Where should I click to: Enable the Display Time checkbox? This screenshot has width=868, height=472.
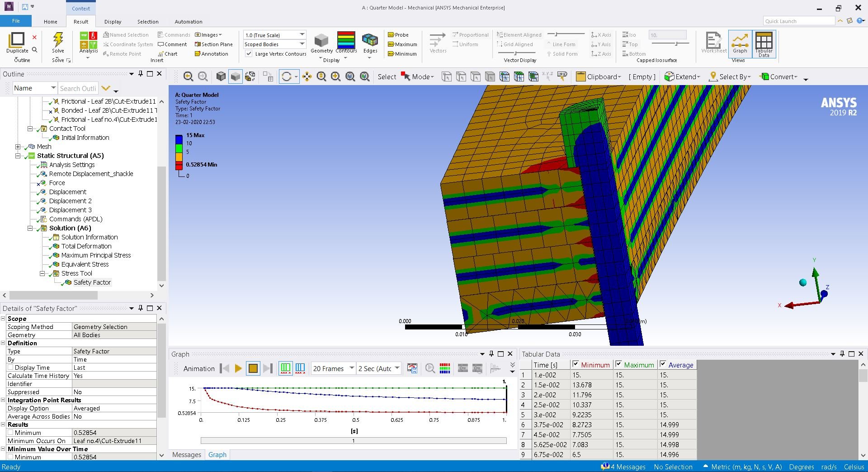[x=10, y=367]
